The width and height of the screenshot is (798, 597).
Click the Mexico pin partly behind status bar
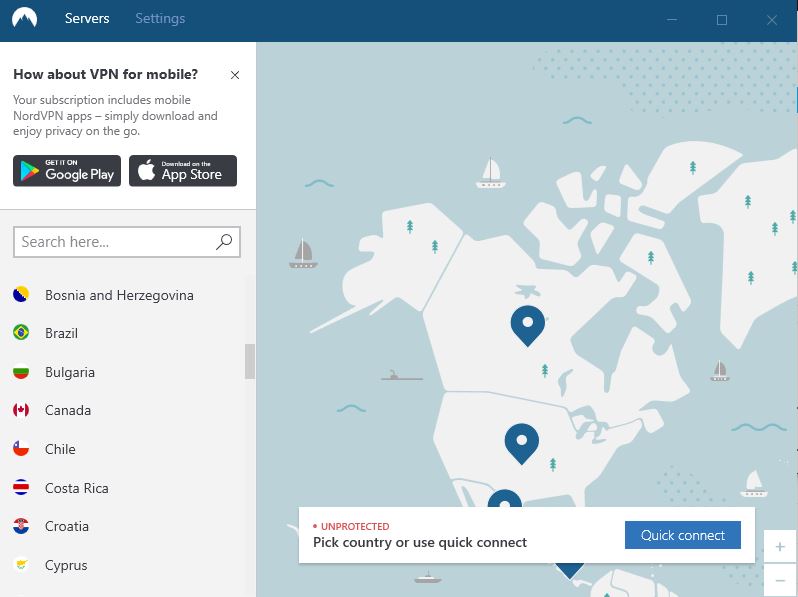[505, 498]
